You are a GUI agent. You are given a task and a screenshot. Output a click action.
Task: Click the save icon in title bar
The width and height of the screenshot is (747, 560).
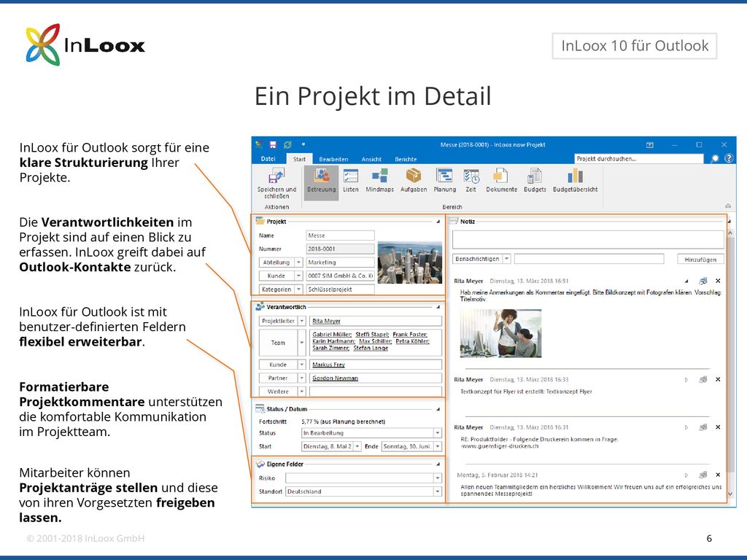pos(273,145)
